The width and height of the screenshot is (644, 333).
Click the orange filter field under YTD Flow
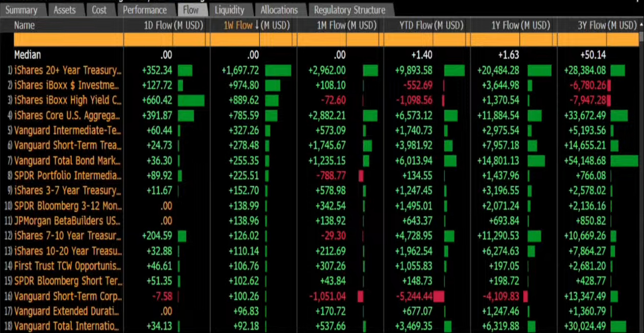click(x=427, y=40)
